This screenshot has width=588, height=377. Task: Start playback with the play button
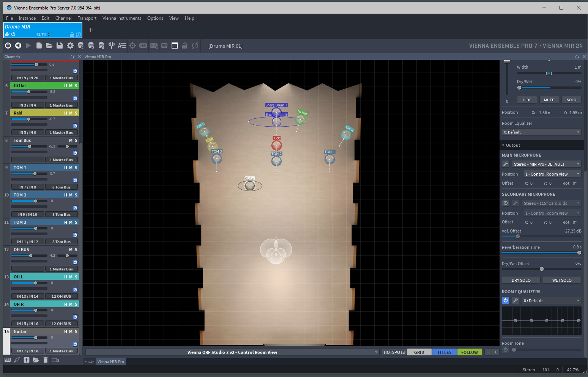(x=28, y=46)
